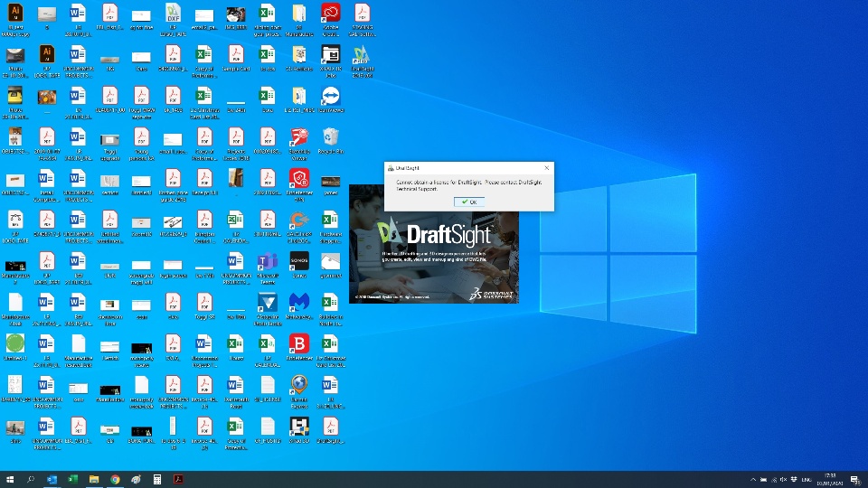Select the Sweet Home 3D desktop shortcut

(299, 429)
